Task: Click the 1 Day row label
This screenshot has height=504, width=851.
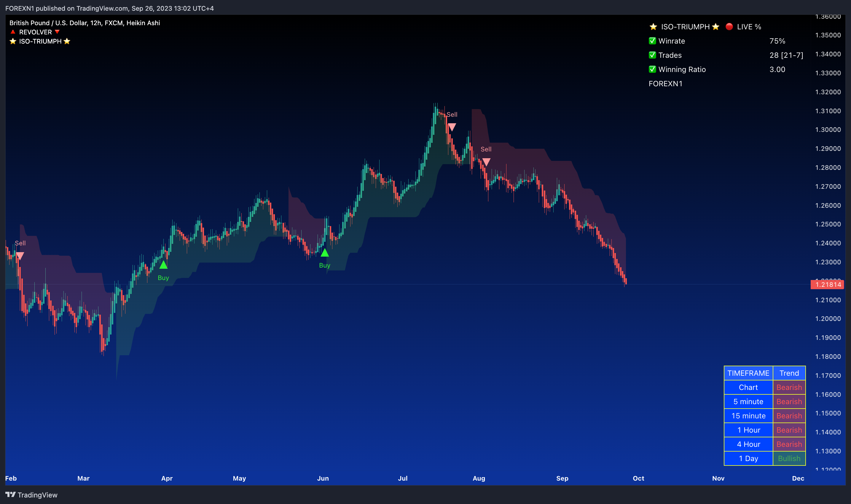Action: click(x=748, y=458)
